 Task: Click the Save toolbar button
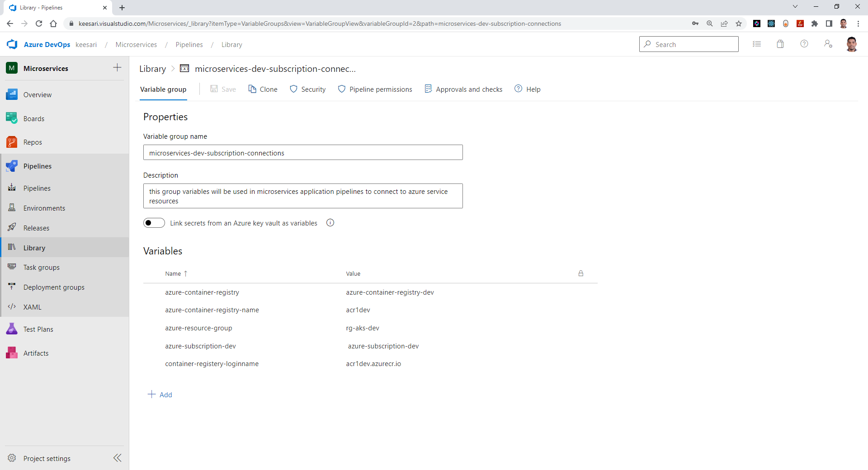223,89
